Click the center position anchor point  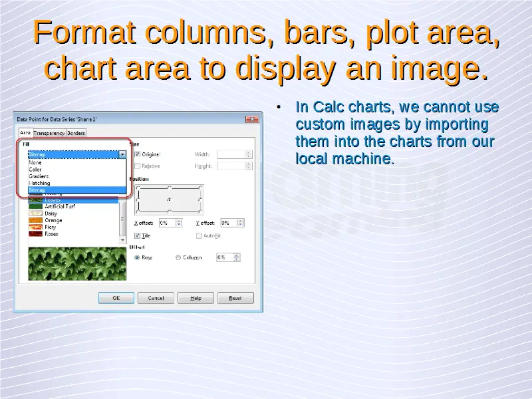(169, 199)
